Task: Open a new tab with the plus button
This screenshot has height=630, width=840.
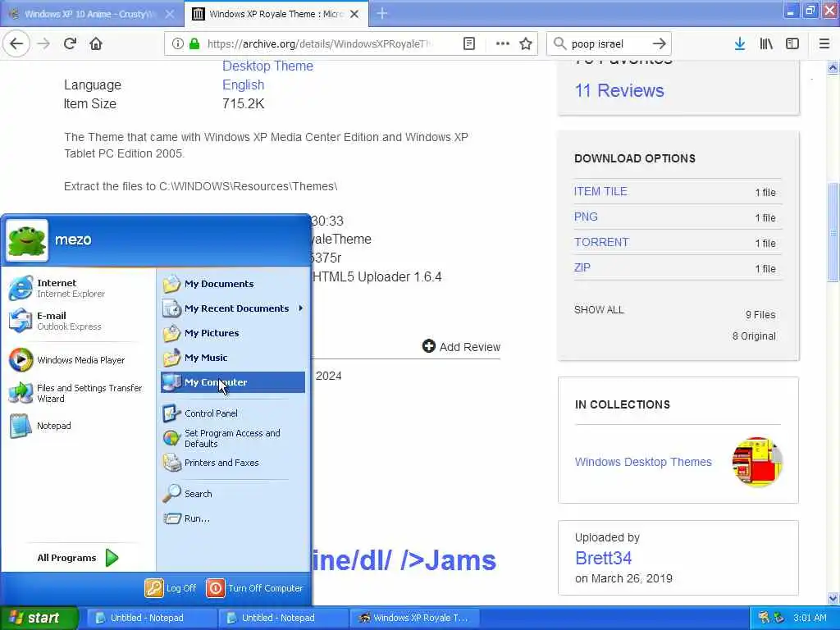Action: pyautogui.click(x=382, y=13)
